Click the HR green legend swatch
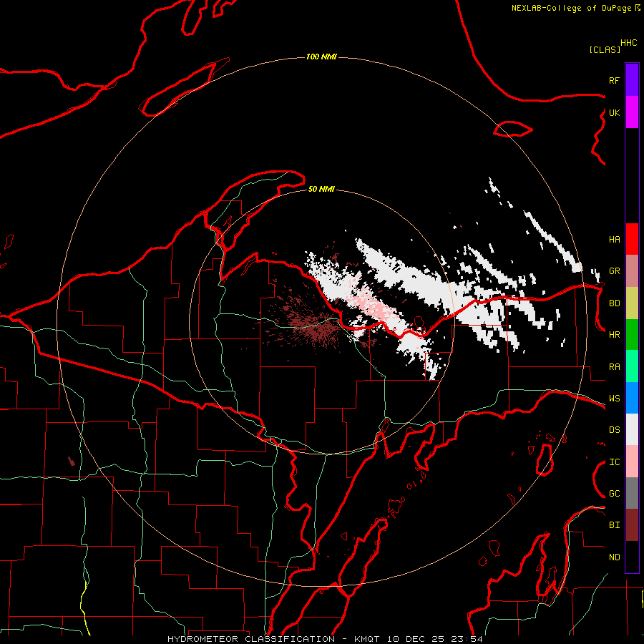Image resolution: width=644 pixels, height=644 pixels. [x=632, y=334]
